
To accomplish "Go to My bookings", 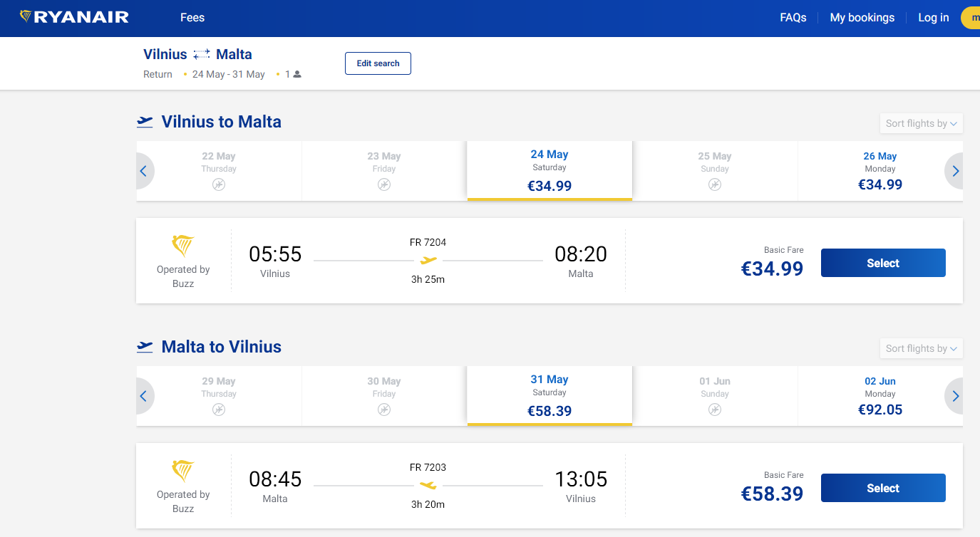I will coord(862,18).
